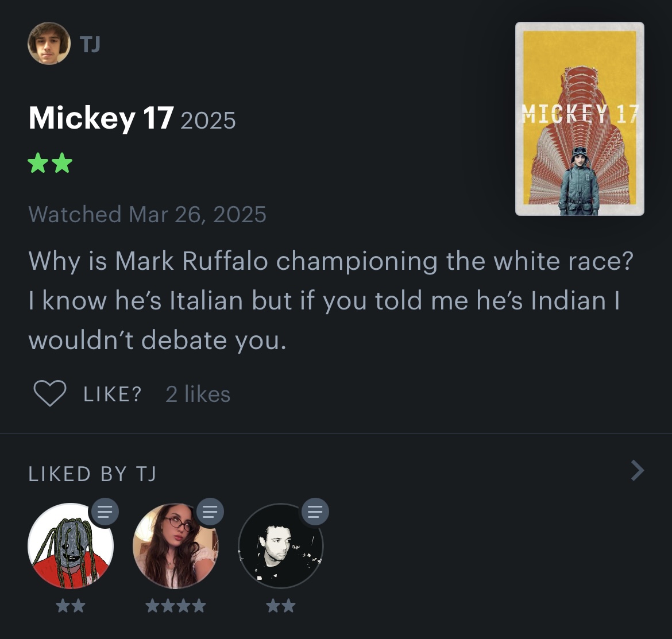
Task: Expand Liked by TJ with chevron arrow
Action: [x=638, y=471]
